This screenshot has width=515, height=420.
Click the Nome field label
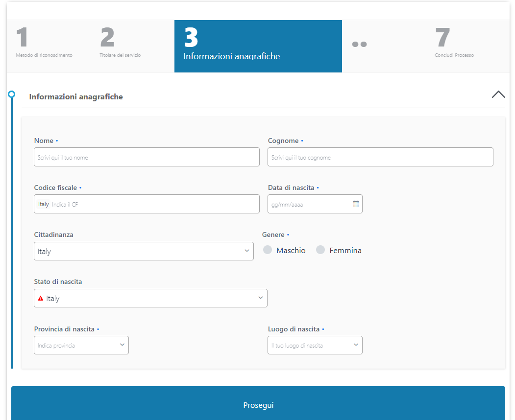[x=44, y=140]
